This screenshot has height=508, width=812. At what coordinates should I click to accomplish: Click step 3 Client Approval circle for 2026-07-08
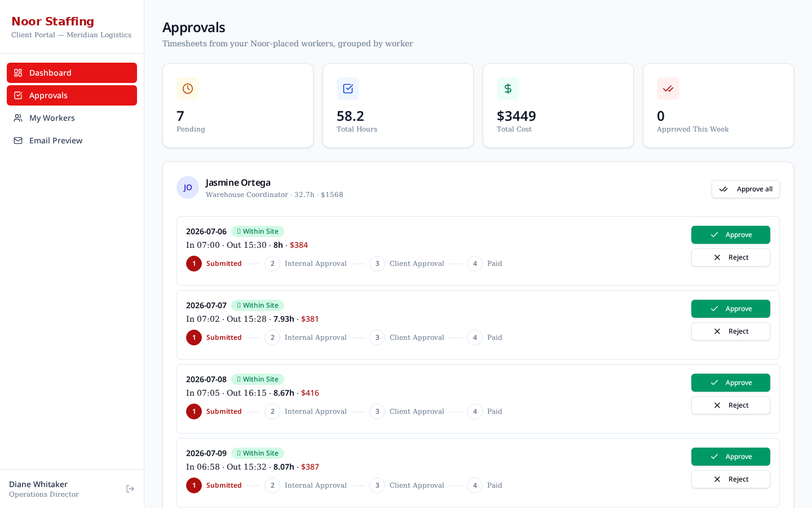[377, 411]
